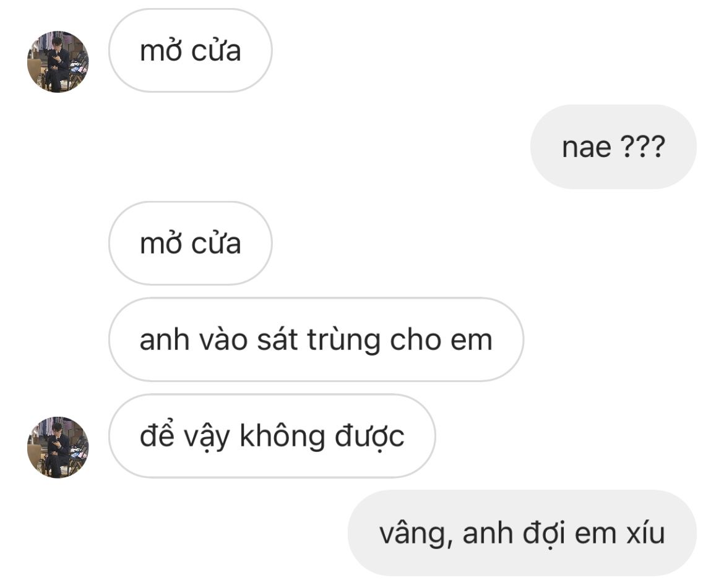Tap 'cho em' at the end of the long message
The image size is (724, 588).
(x=441, y=340)
